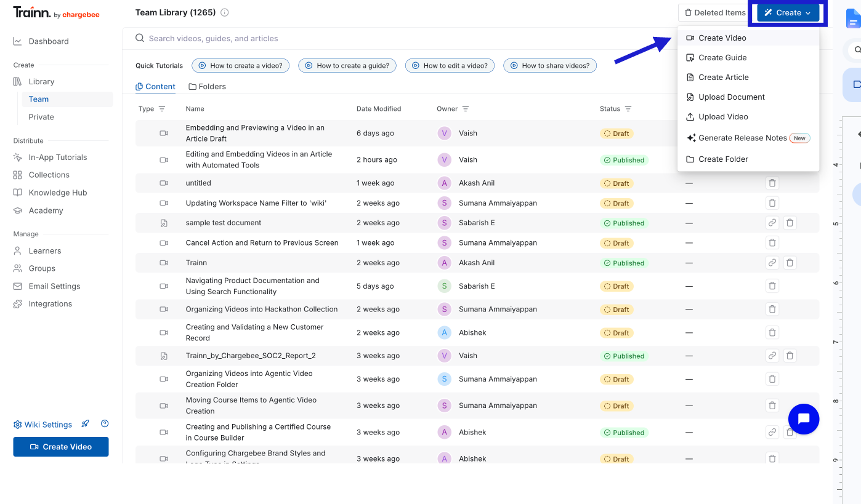861x504 pixels.
Task: Choose Create Article from the menu
Action: [x=748, y=78]
